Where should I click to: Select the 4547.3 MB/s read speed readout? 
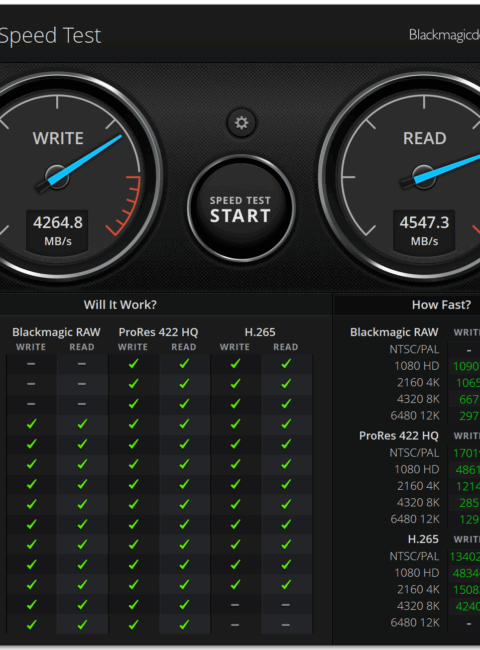(x=424, y=230)
